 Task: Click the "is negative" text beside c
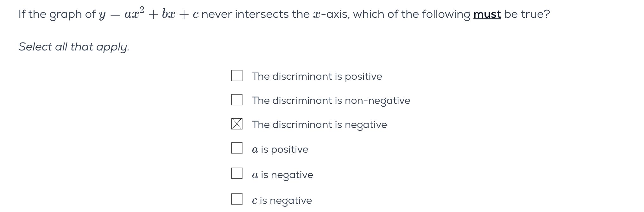286,201
